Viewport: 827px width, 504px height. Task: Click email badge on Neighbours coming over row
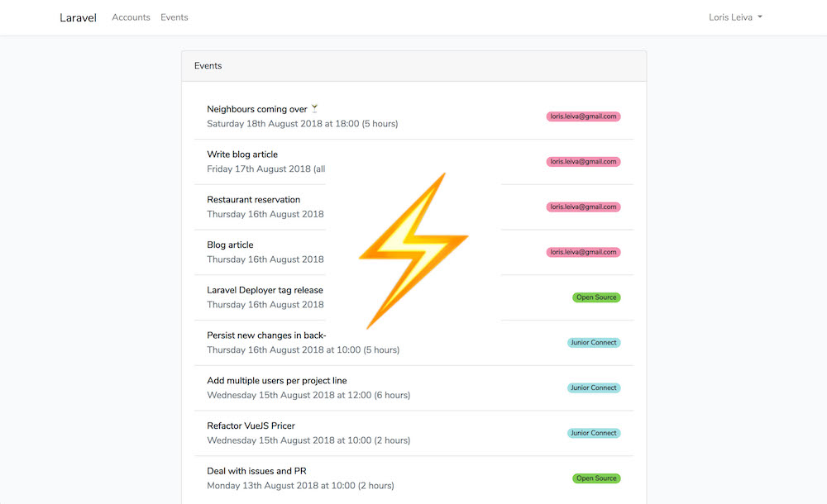pyautogui.click(x=583, y=116)
